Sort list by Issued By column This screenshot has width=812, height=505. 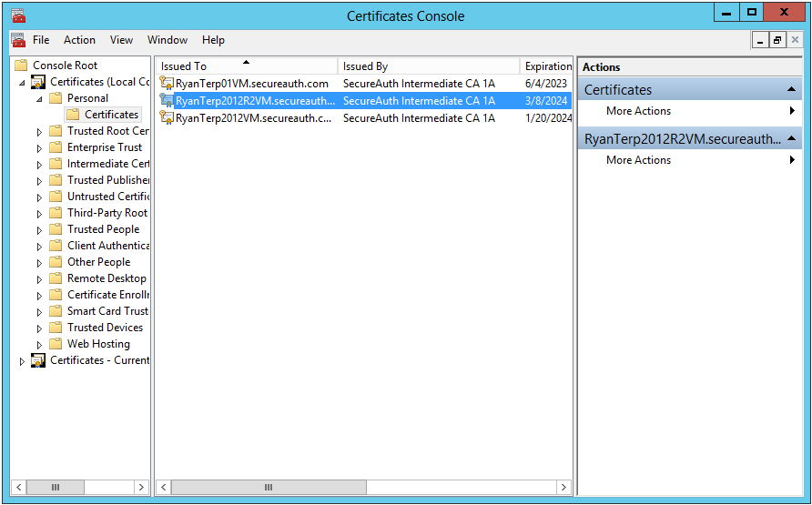point(428,66)
